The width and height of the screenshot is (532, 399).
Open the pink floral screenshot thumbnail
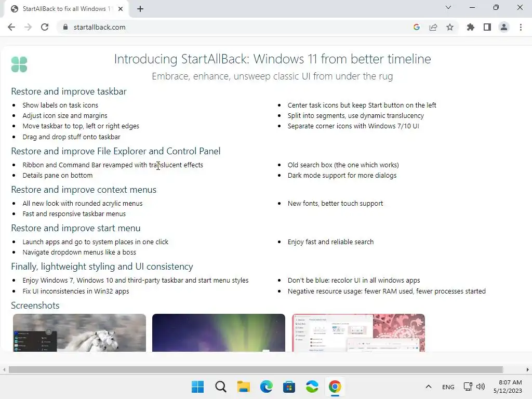(x=358, y=332)
